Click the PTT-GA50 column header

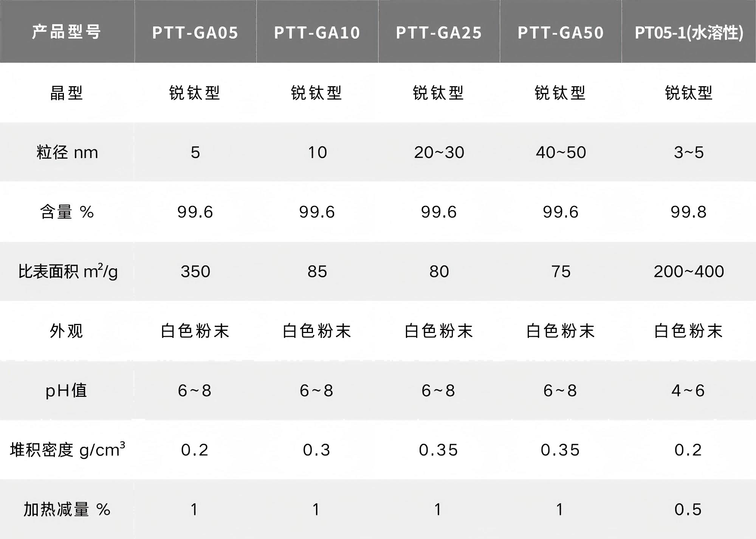[560, 33]
